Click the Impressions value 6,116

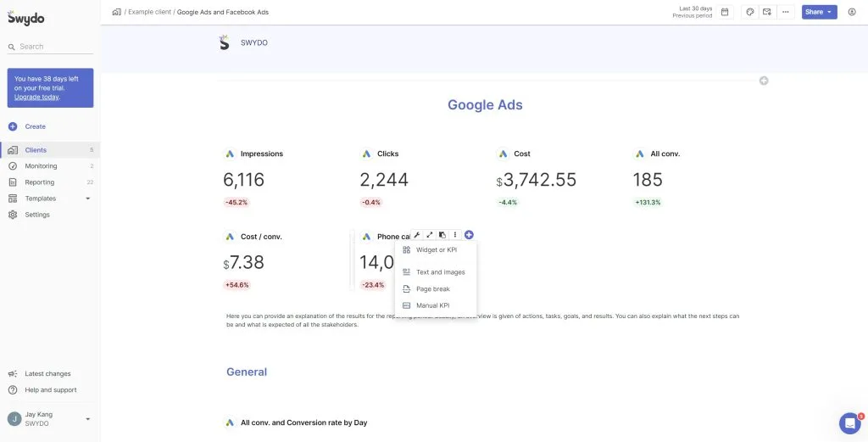(x=243, y=180)
